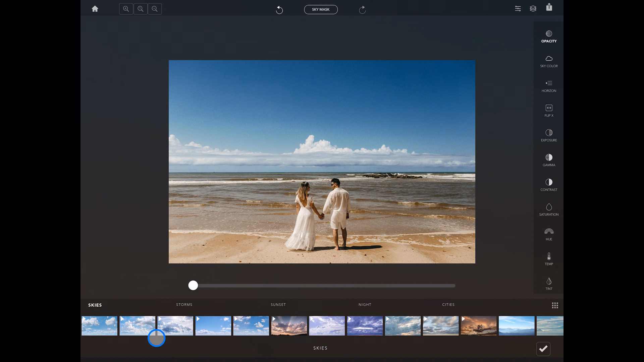Open the layers stack icon
This screenshot has width=644, height=362.
(533, 9)
